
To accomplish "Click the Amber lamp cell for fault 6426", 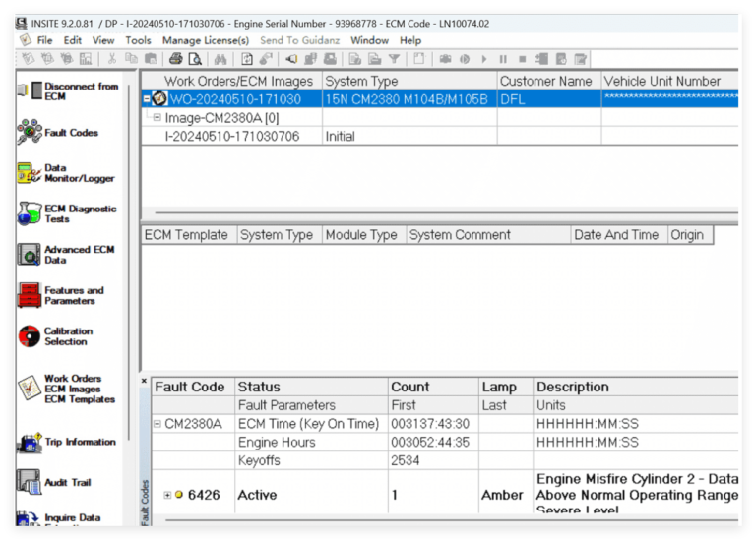I will 506,495.
